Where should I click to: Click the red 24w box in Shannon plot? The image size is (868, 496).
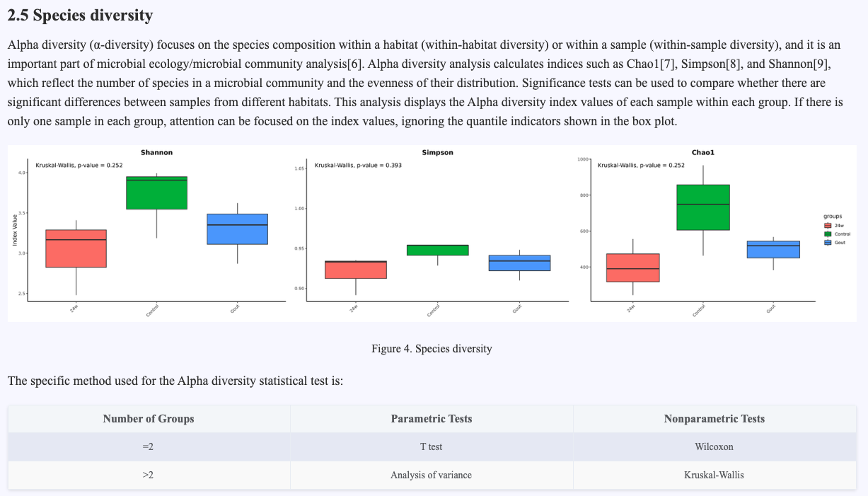coord(76,248)
